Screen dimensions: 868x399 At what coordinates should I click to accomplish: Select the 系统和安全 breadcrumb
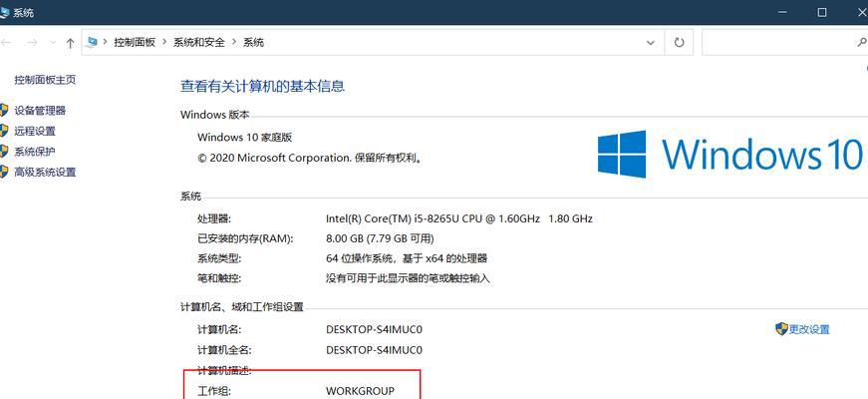198,43
